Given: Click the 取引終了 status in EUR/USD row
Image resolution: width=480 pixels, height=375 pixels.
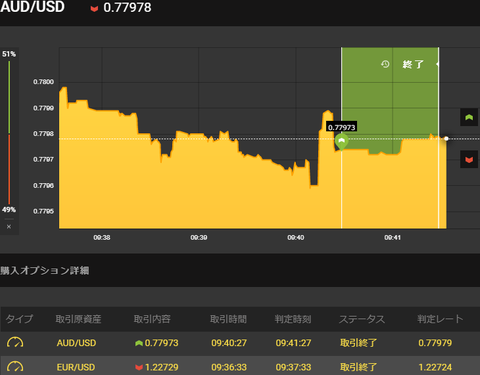Looking at the screenshot, I should click(x=358, y=367).
